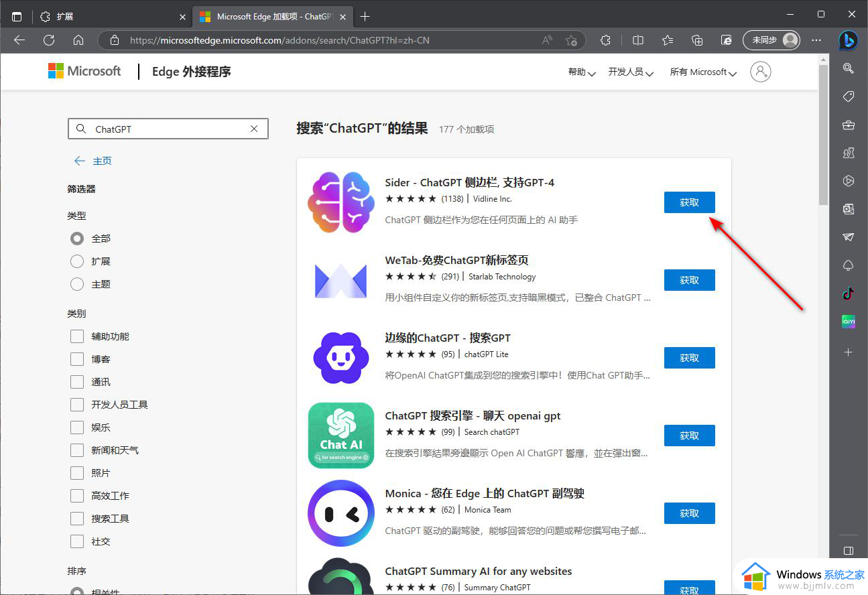Image resolution: width=868 pixels, height=595 pixels.
Task: Open the tab actions icon in title bar
Action: [17, 16]
